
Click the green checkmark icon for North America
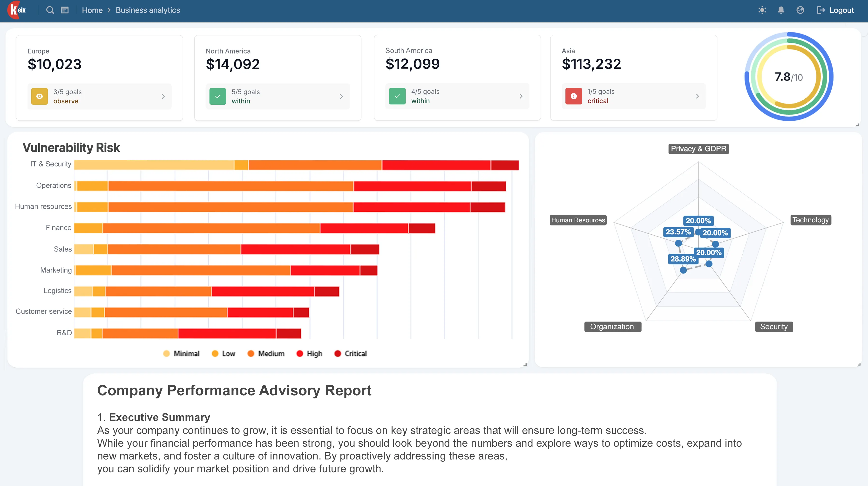[218, 96]
